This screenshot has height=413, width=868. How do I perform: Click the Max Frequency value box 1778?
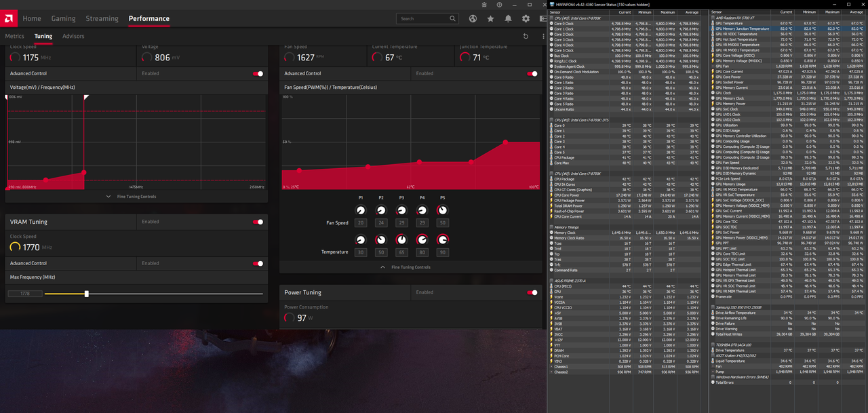tap(24, 294)
